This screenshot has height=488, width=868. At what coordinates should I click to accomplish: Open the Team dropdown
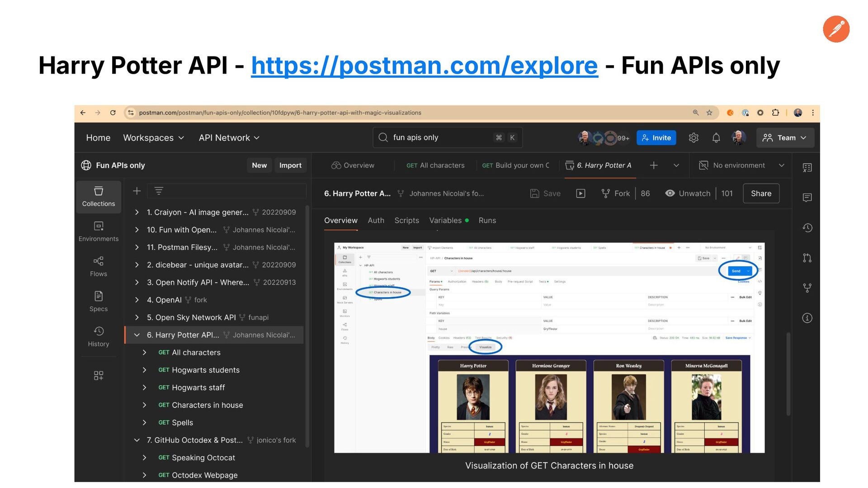pos(785,138)
